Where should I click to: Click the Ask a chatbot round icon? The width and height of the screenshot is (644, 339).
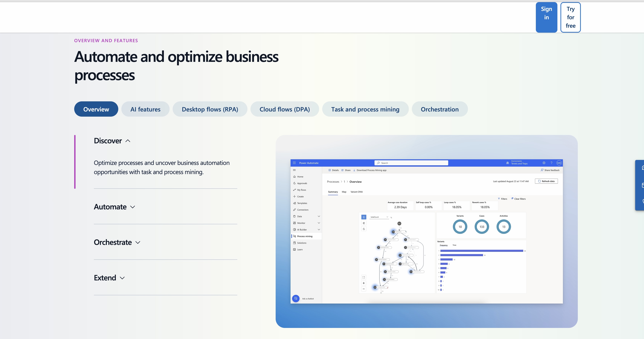click(296, 298)
